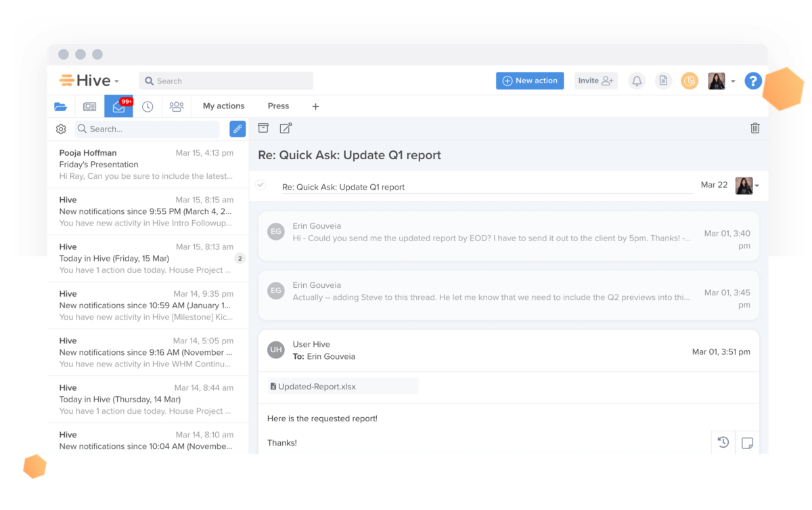The height and width of the screenshot is (510, 812).
Task: Click the inbox Search... field
Action: pyautogui.click(x=147, y=129)
